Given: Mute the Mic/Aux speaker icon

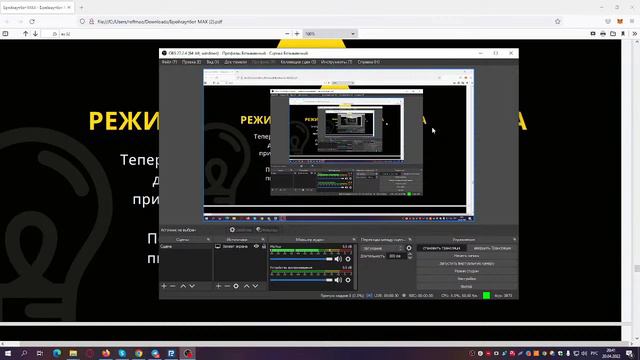Looking at the screenshot, I should [x=338, y=259].
